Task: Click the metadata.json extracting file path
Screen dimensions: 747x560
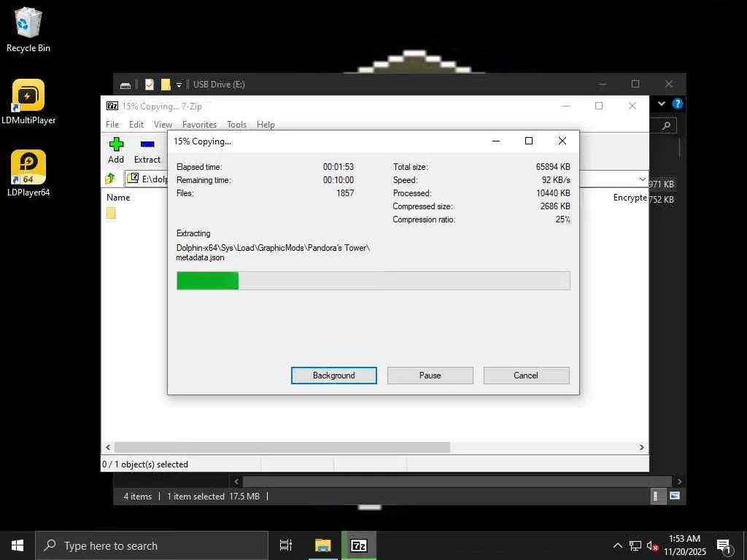Action: pyautogui.click(x=273, y=252)
